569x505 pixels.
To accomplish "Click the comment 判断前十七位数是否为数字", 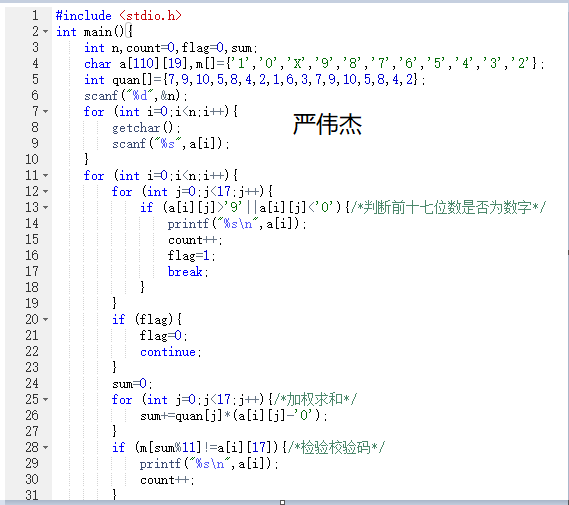I will pos(447,208).
